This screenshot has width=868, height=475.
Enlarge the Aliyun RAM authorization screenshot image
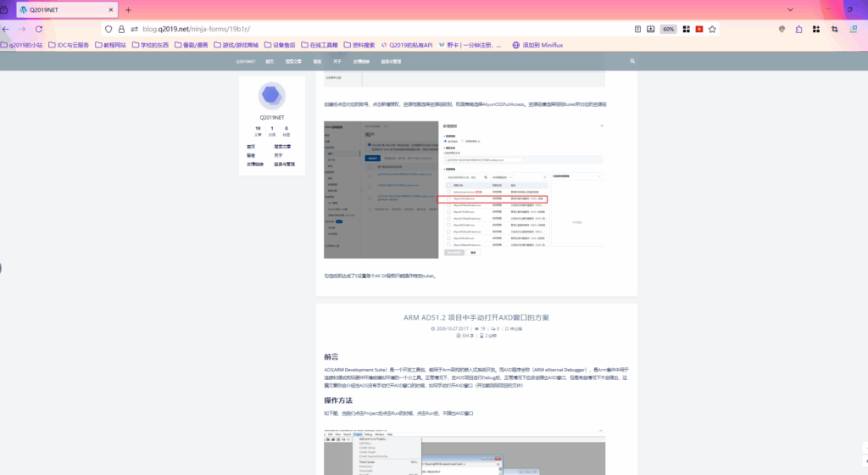pos(465,190)
